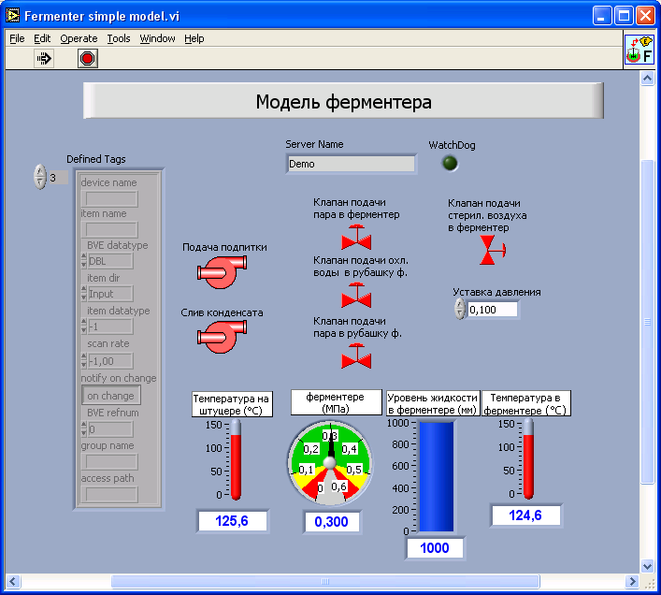
Task: Click the pressure gauge dial
Action: [330, 463]
